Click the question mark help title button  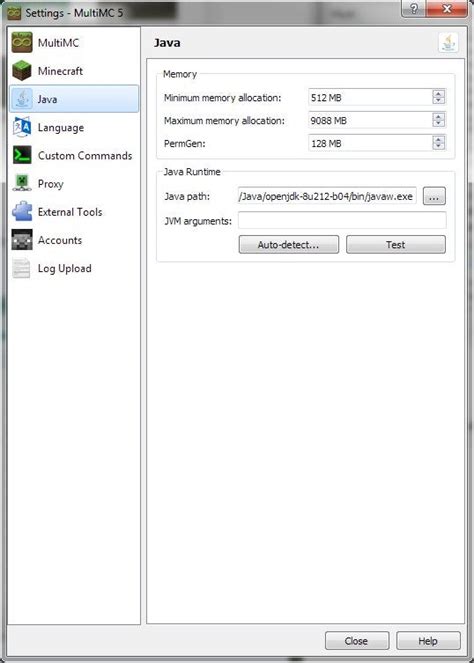coord(414,9)
